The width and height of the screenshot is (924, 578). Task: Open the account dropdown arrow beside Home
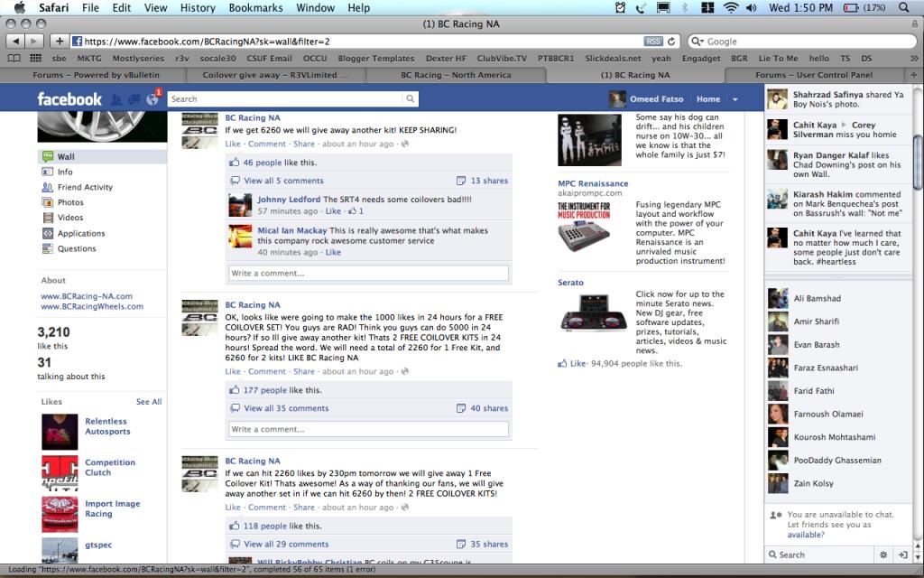click(x=735, y=99)
